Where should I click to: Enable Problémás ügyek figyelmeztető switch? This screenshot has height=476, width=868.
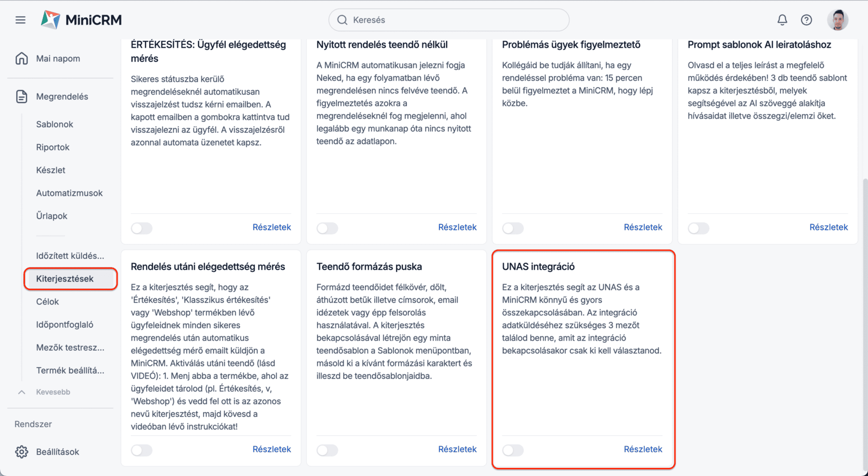point(513,228)
